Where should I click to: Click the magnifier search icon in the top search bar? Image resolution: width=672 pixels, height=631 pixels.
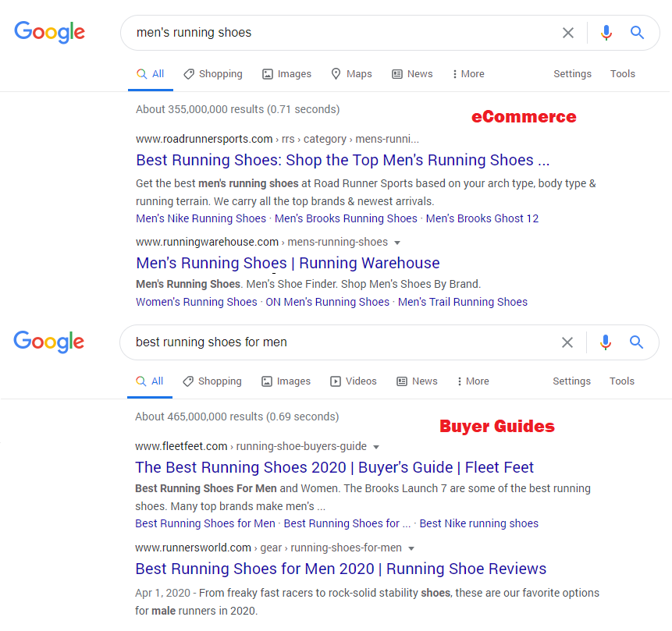pos(637,33)
